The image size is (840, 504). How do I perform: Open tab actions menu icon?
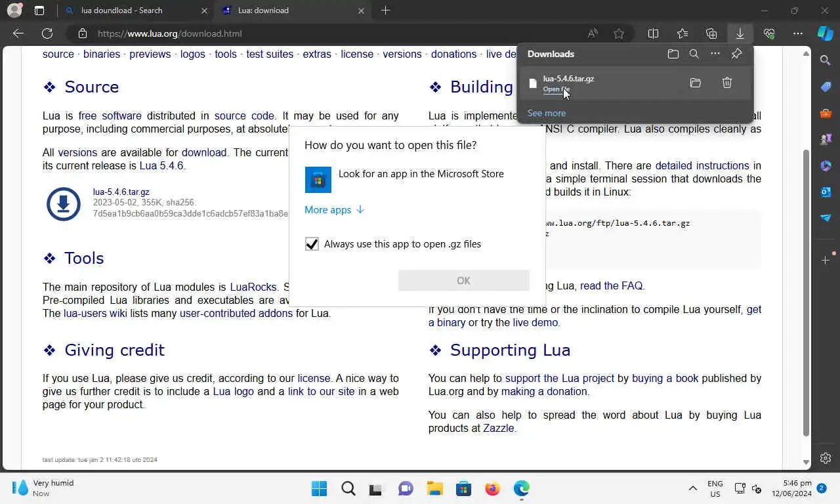coord(39,10)
